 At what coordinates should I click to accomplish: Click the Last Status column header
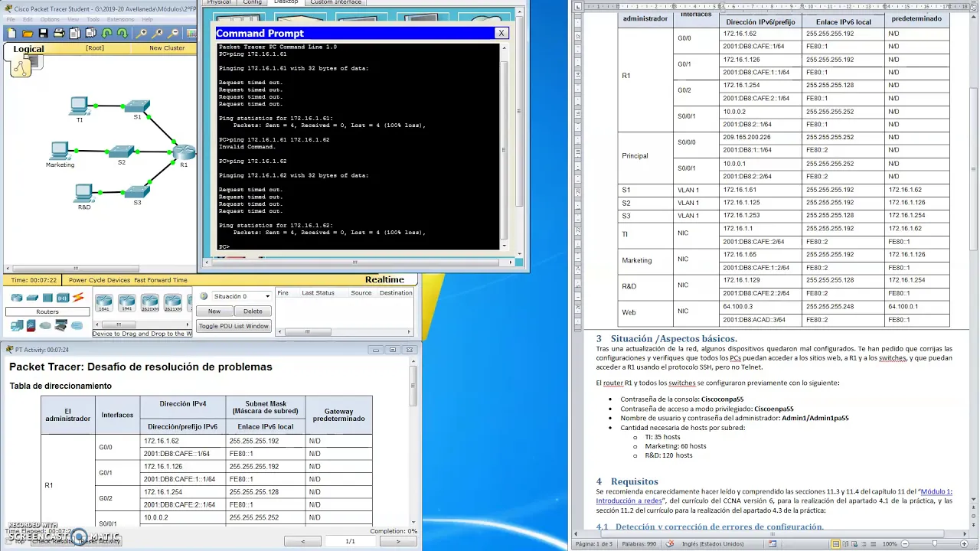click(x=318, y=293)
